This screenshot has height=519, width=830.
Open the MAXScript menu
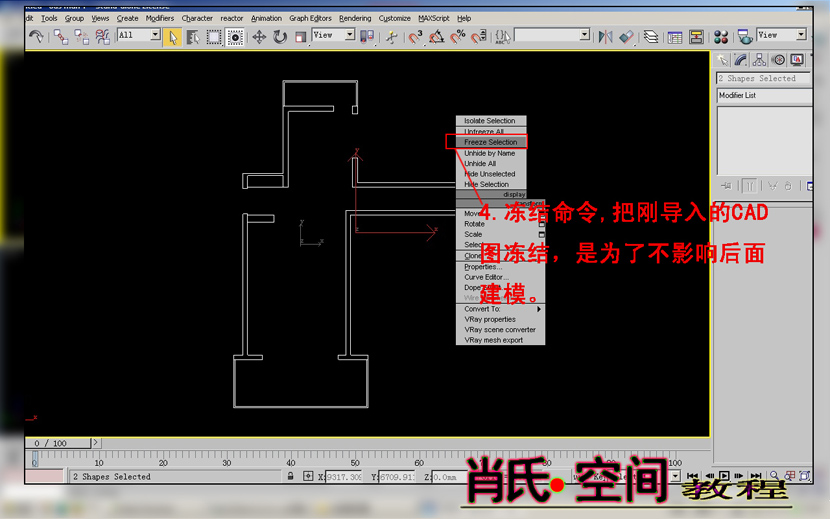coord(434,18)
